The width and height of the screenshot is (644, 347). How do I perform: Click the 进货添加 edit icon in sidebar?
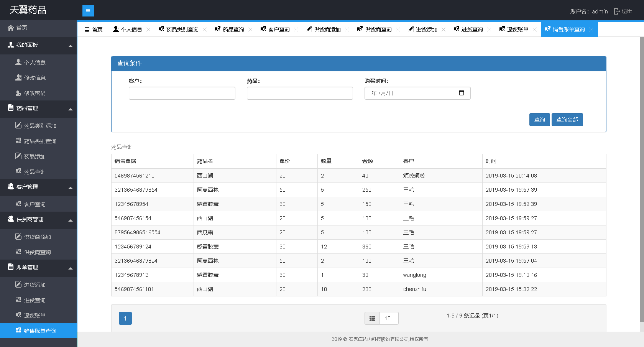point(18,285)
